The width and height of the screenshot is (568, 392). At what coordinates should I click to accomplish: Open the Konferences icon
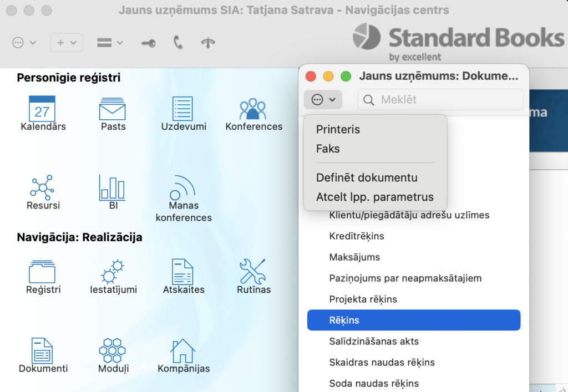pos(253,109)
